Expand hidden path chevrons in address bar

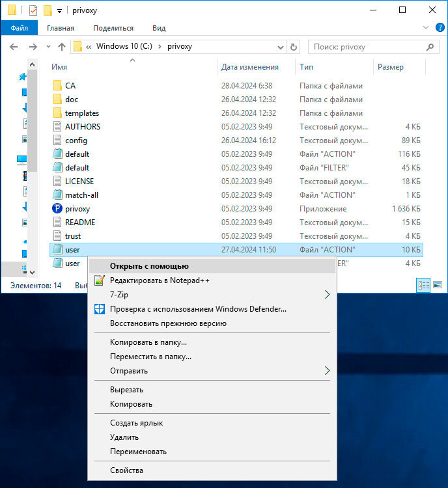click(x=89, y=47)
